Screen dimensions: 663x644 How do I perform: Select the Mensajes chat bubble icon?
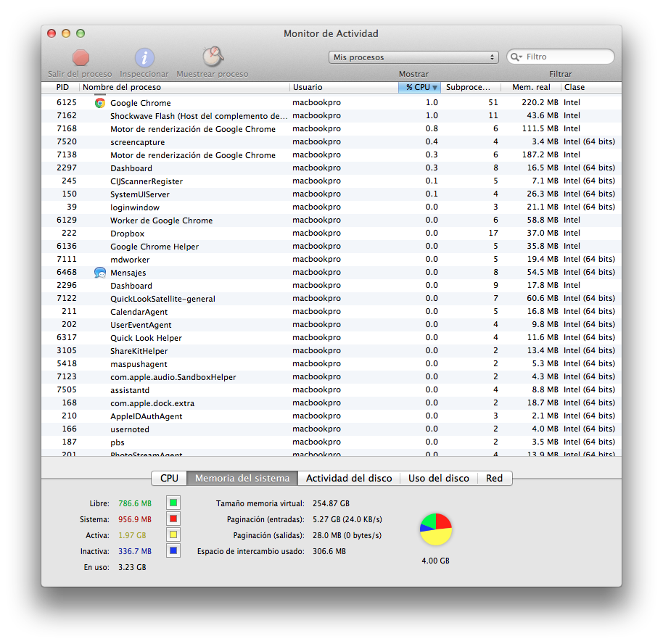(x=100, y=272)
